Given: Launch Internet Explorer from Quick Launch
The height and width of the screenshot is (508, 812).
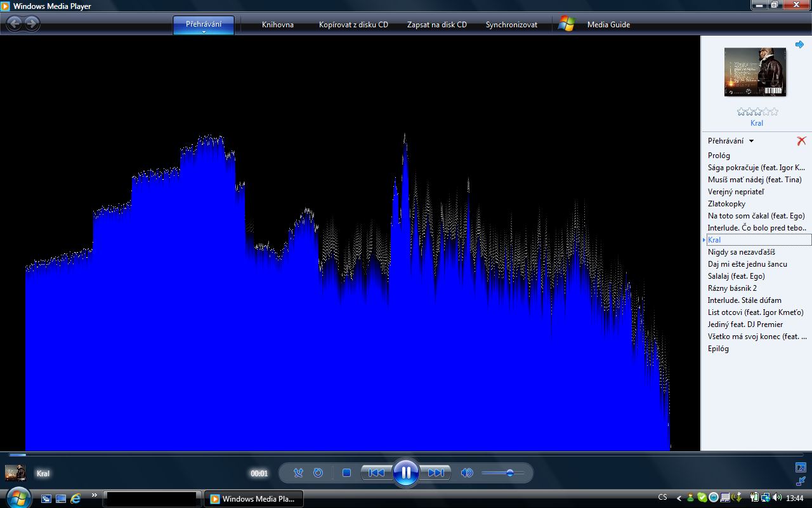Looking at the screenshot, I should point(76,498).
